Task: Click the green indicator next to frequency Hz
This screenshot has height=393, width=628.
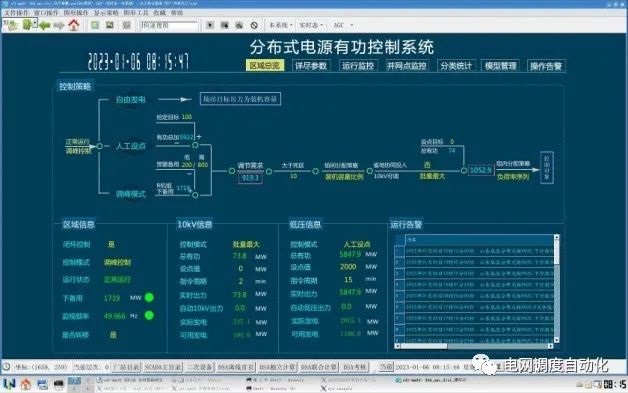Action: (x=149, y=315)
